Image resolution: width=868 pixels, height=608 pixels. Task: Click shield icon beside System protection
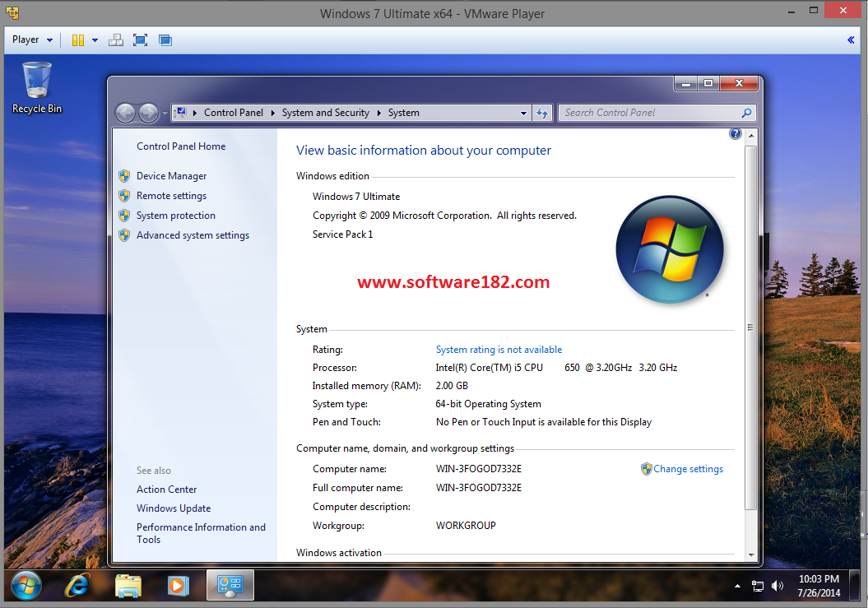[x=124, y=216]
